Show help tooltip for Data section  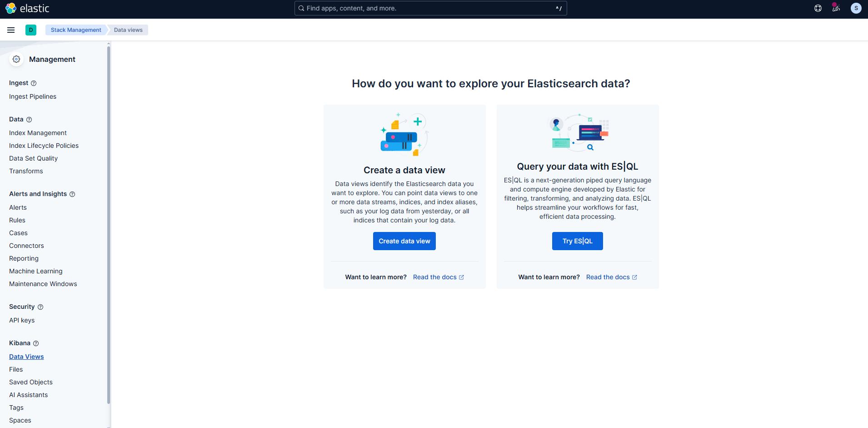click(29, 120)
